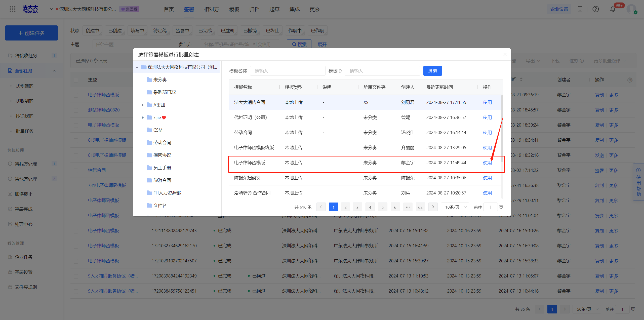Click the table column settings gear icon
Image resolution: width=644 pixels, height=320 pixels.
(630, 80)
